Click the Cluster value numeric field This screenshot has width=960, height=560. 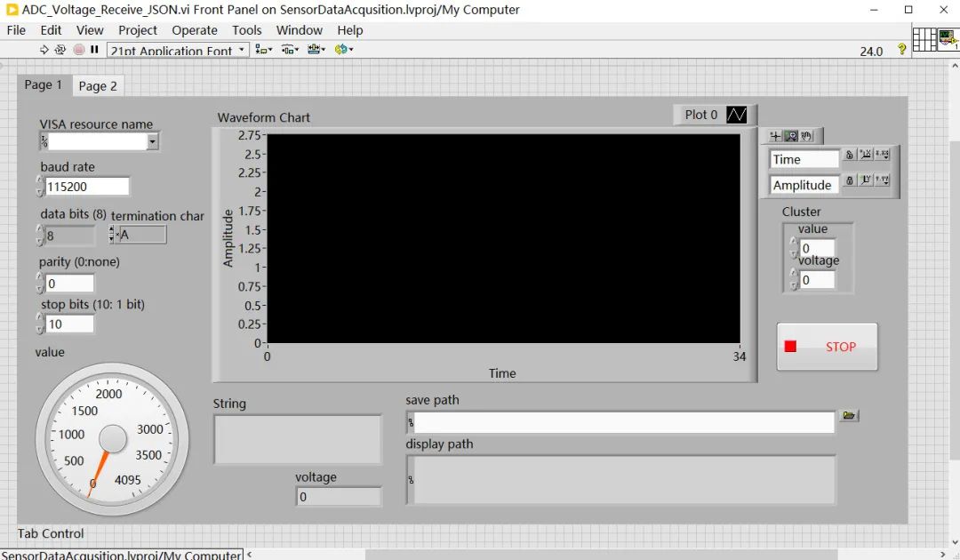coord(818,249)
